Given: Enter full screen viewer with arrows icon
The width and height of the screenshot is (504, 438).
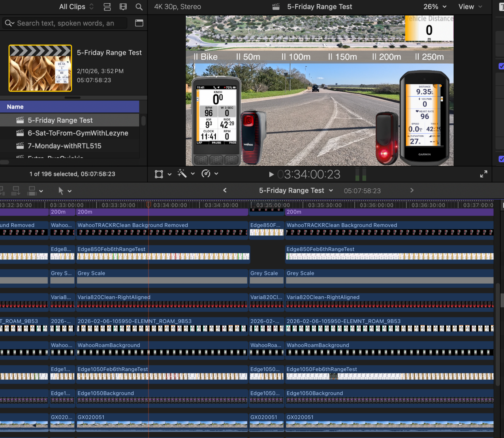Looking at the screenshot, I should coord(484,174).
